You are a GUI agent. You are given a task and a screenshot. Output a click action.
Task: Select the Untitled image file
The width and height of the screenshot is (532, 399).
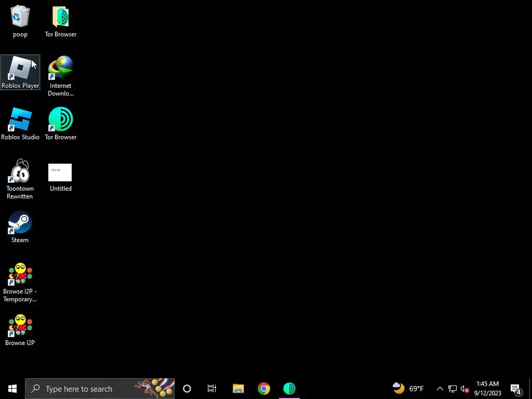point(60,178)
